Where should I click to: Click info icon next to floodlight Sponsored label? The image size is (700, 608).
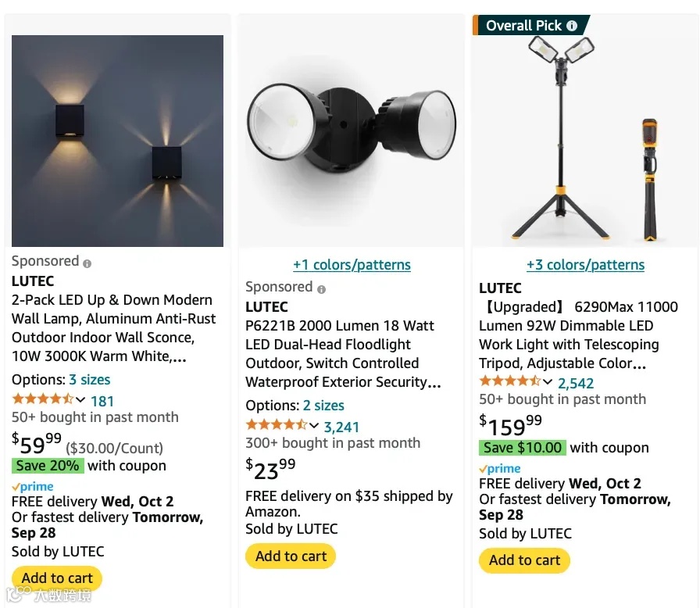click(321, 289)
